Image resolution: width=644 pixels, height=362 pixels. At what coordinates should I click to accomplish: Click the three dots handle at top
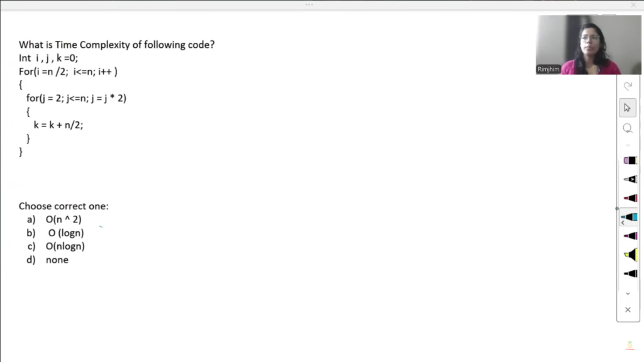pyautogui.click(x=309, y=4)
